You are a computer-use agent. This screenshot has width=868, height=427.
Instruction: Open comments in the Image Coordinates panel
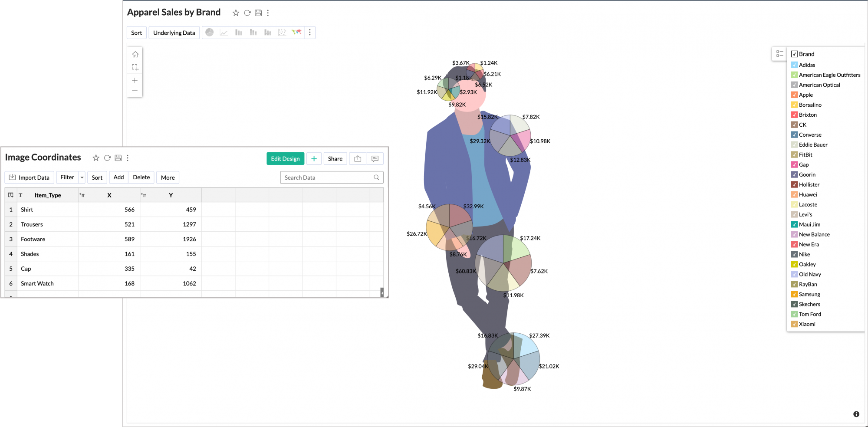(375, 159)
